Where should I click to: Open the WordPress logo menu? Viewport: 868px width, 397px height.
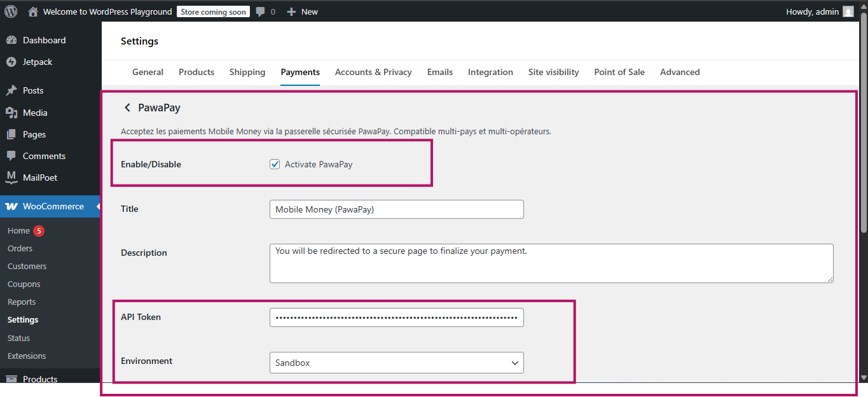pos(11,11)
